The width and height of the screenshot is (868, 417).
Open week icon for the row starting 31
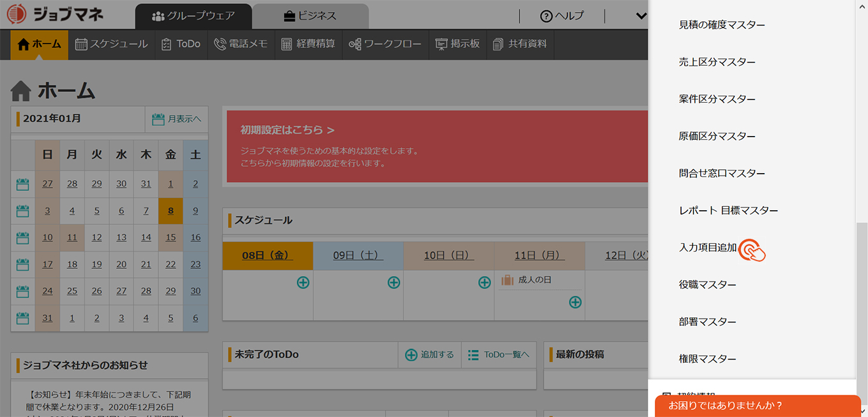[x=23, y=318]
